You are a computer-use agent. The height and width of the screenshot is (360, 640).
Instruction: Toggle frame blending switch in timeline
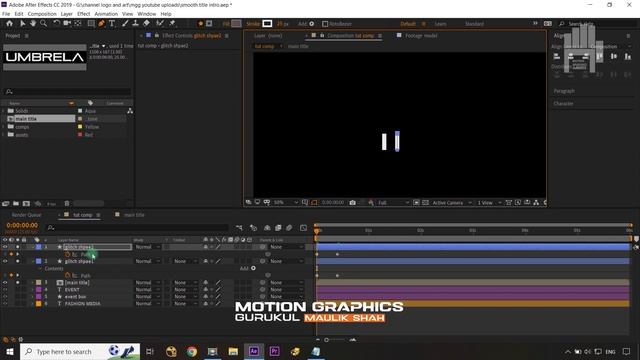(278, 228)
